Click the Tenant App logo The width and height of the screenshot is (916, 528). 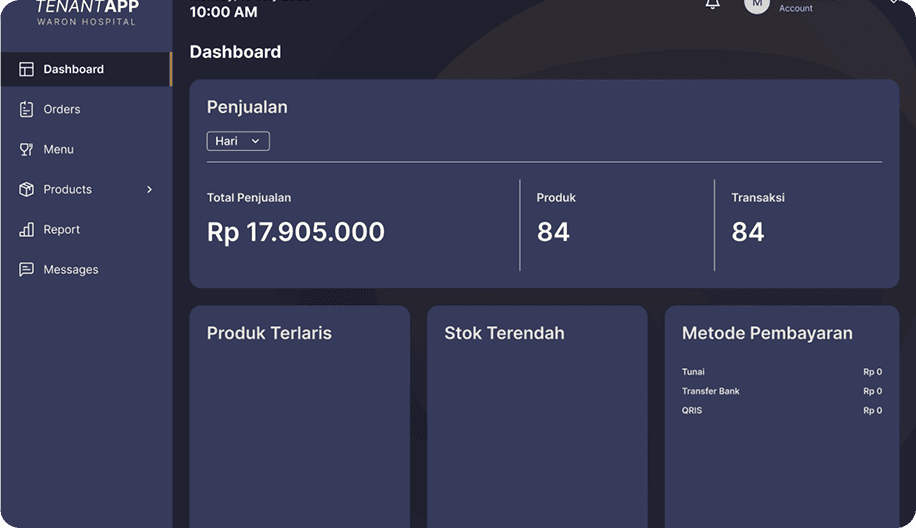[87, 12]
